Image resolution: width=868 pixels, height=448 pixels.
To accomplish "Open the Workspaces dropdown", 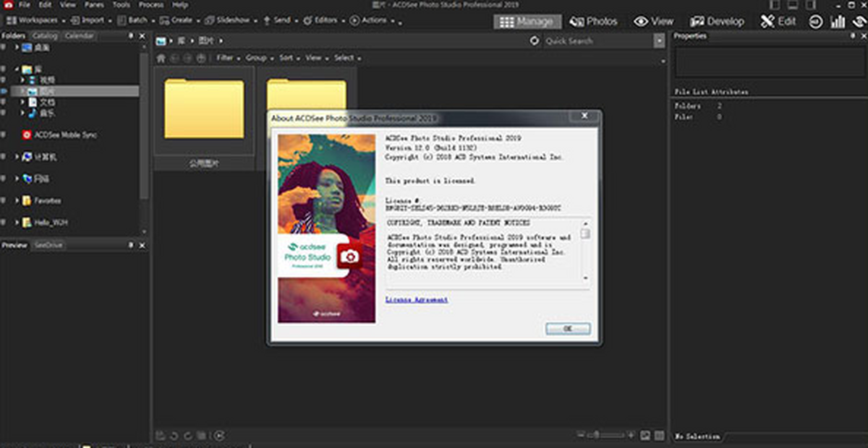I will pyautogui.click(x=35, y=20).
